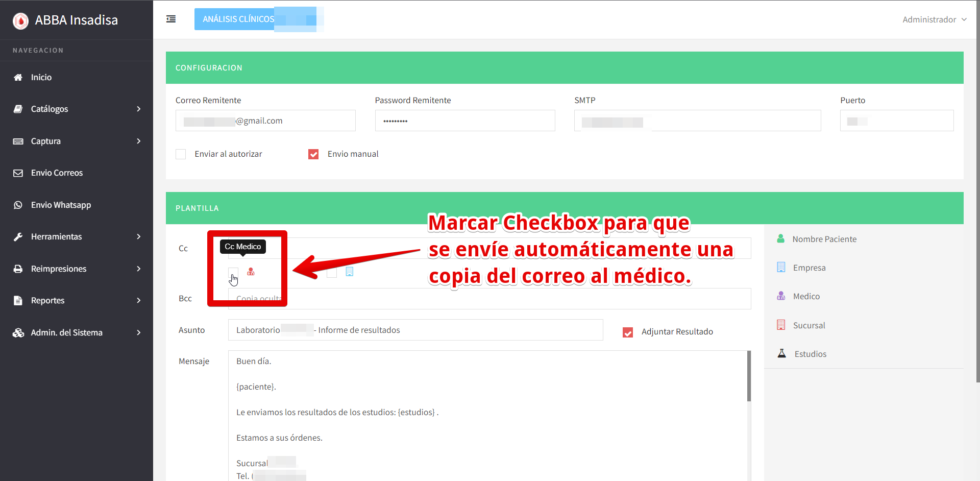The height and width of the screenshot is (481, 980).
Task: Click the Envio Correos envelope icon
Action: coord(18,173)
